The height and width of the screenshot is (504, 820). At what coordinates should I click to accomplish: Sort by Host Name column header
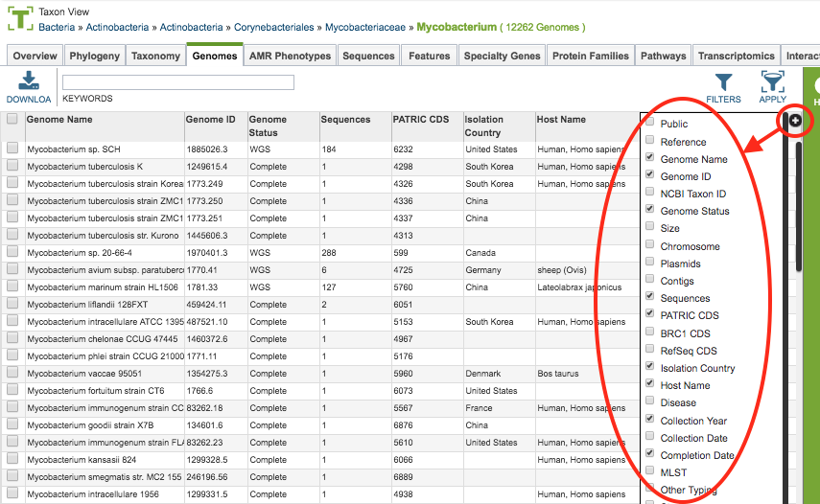pos(587,126)
